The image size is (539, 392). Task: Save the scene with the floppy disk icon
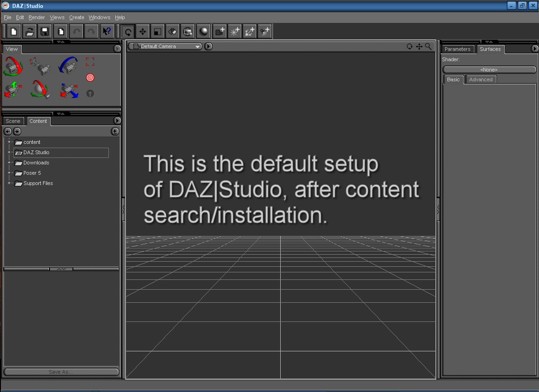coord(45,31)
